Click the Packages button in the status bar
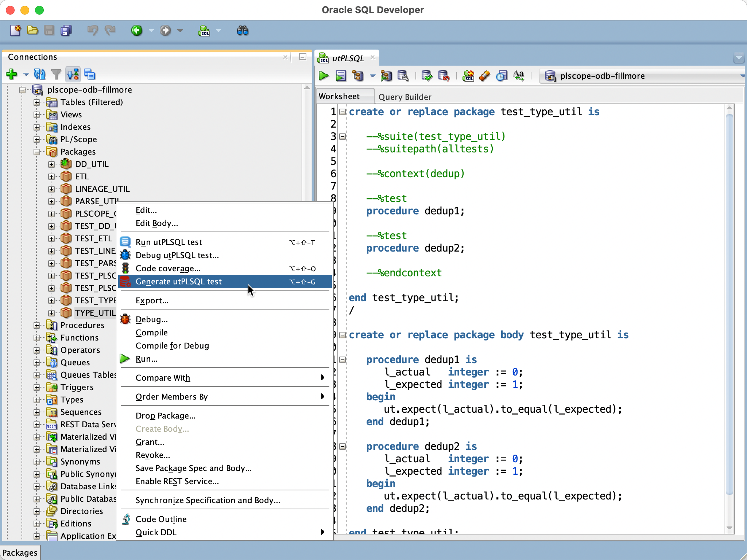This screenshot has height=560, width=747. (20, 552)
